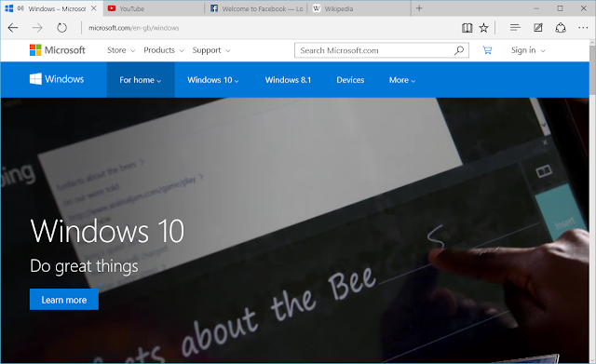Expand the For home menu
Screen dimensions: 596x364
pos(141,80)
